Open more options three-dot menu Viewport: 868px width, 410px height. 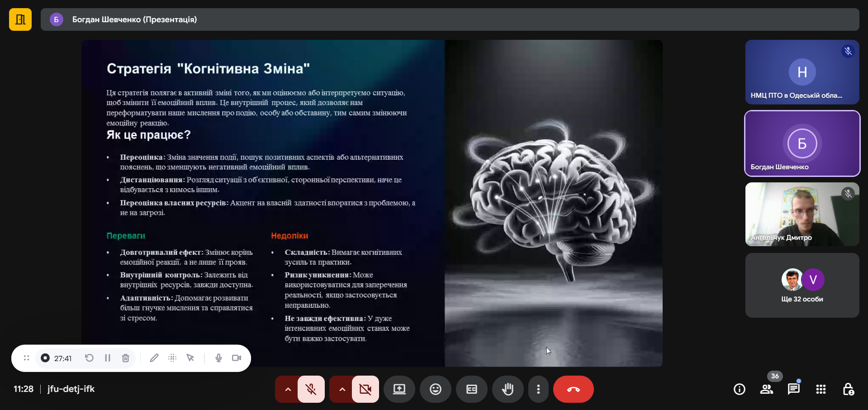coord(538,389)
